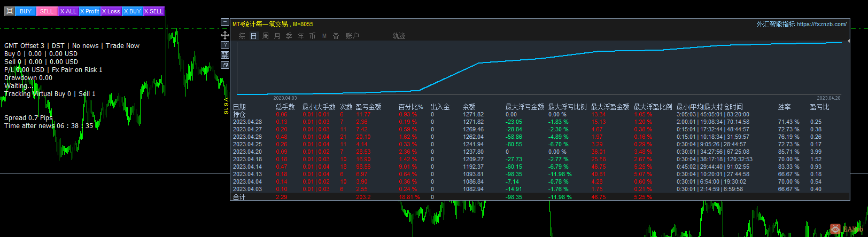Click the 持仓 open positions row label
The width and height of the screenshot is (868, 237).
(x=239, y=114)
